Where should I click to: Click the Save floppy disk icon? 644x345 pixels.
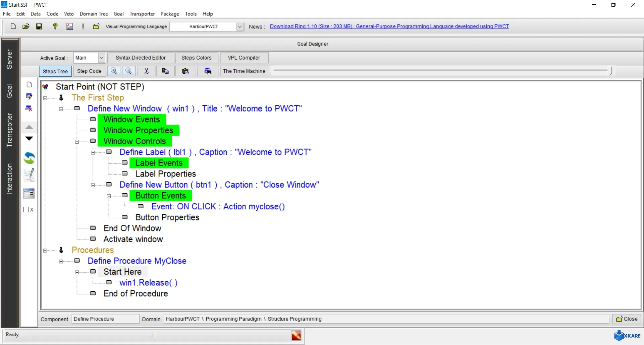tap(39, 26)
